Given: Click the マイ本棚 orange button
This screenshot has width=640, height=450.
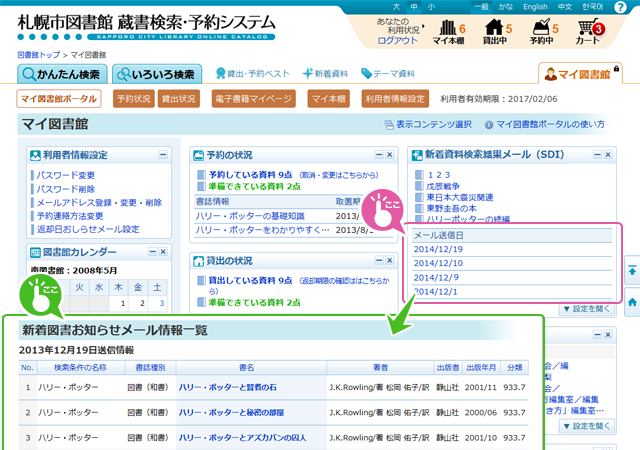Looking at the screenshot, I should pos(329,99).
